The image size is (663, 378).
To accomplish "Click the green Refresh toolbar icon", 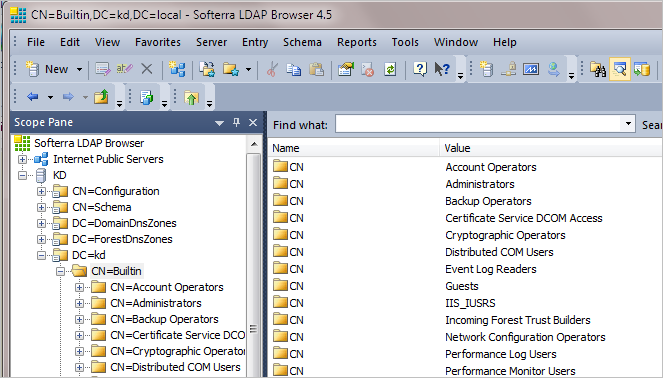I will click(390, 69).
